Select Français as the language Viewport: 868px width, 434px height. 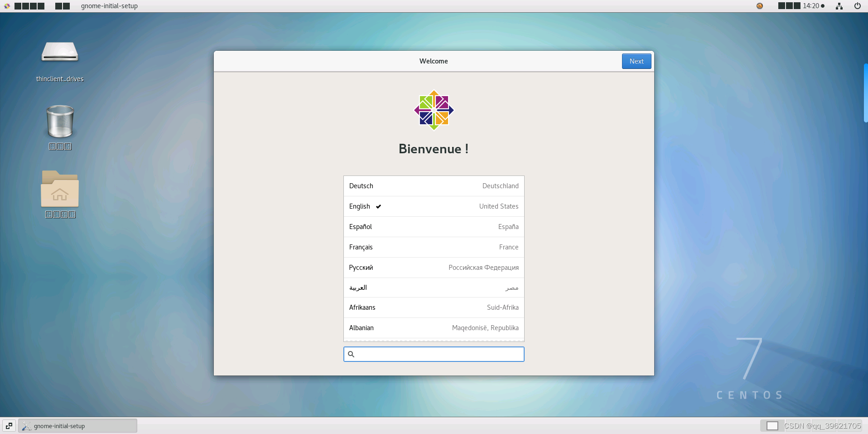(434, 247)
